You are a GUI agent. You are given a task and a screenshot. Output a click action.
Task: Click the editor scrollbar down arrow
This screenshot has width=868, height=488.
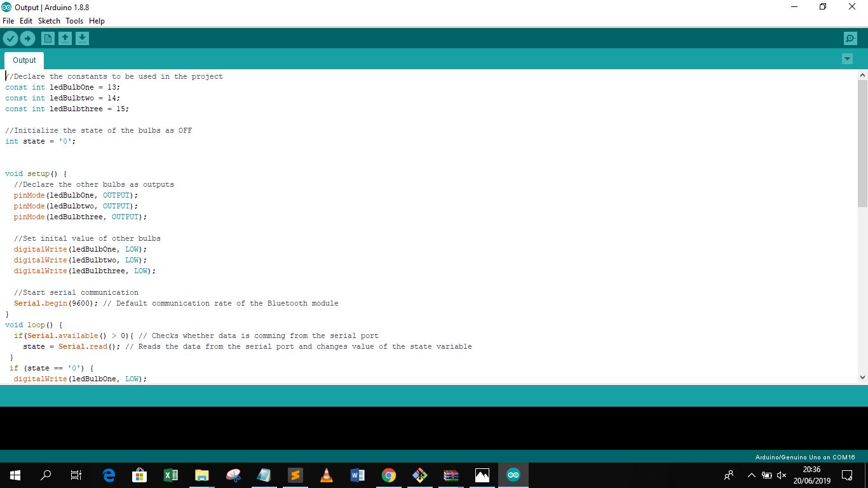(x=862, y=377)
